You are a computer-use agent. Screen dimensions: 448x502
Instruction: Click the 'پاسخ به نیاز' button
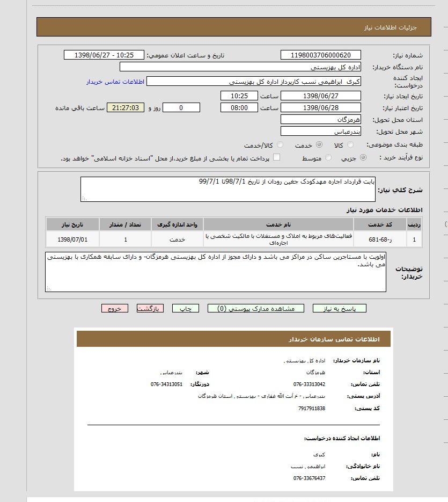coord(340,309)
